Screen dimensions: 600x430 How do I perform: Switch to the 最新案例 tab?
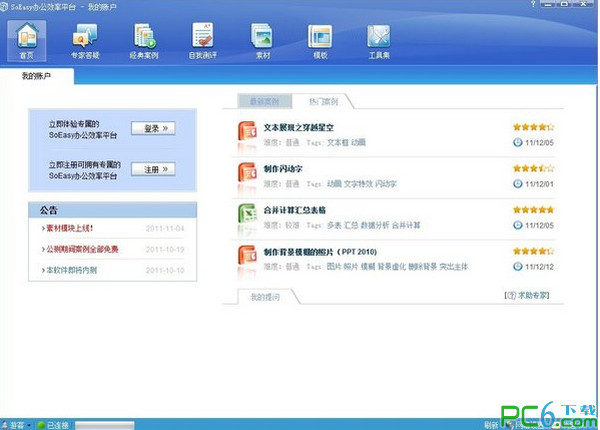point(264,101)
